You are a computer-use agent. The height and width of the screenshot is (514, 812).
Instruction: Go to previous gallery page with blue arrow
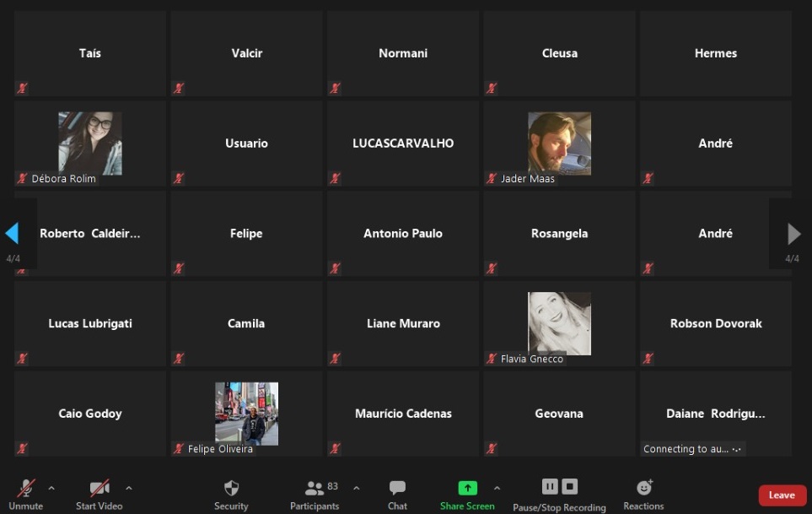12,233
